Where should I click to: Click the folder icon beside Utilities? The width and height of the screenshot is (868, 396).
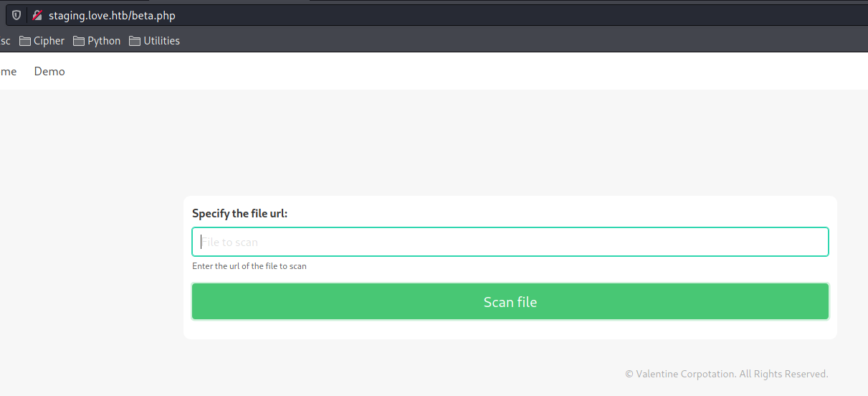[x=135, y=41]
